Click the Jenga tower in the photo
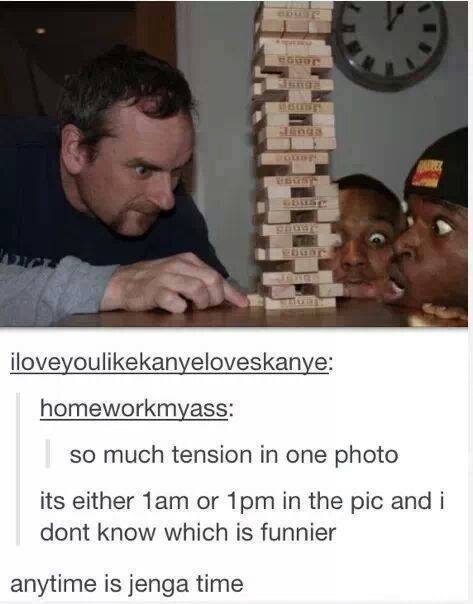The height and width of the screenshot is (604, 473). coord(295,154)
